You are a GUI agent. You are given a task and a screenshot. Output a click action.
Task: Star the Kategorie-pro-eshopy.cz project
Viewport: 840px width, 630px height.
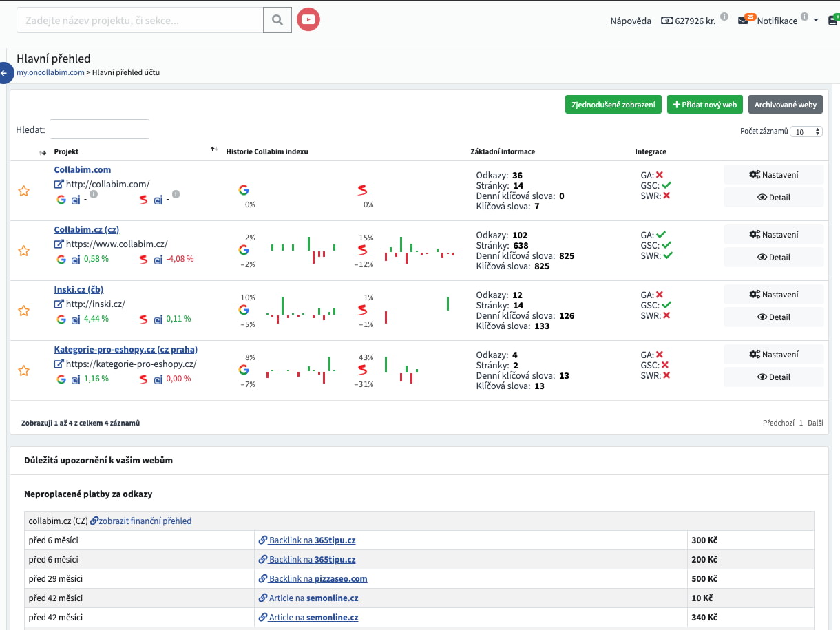tap(23, 370)
